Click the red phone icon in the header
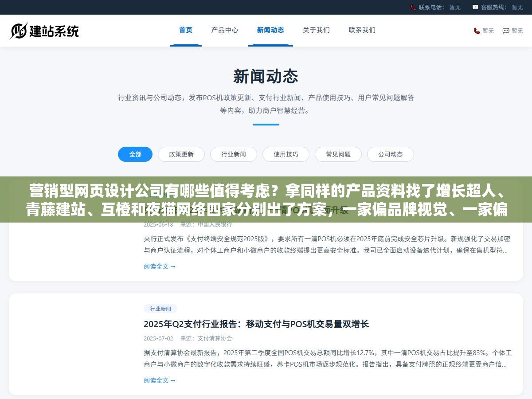This screenshot has height=399, width=532. 477,31
